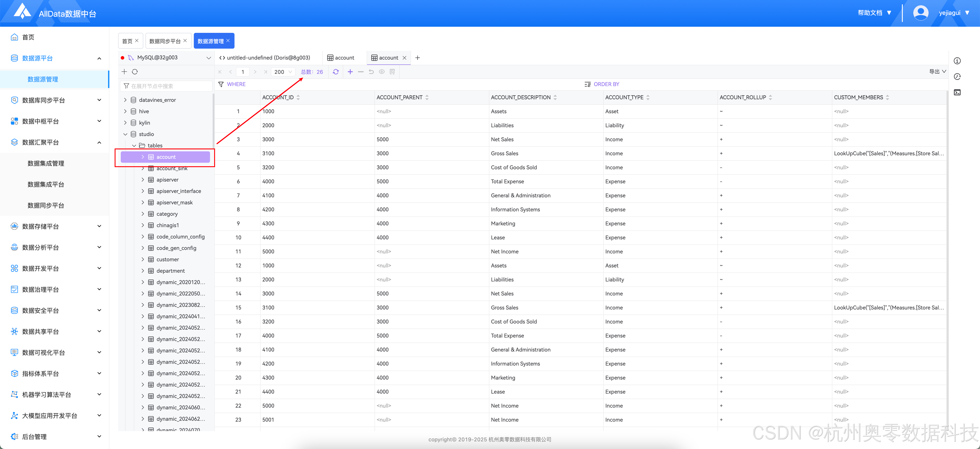Refresh the database tree list
This screenshot has height=449, width=980.
pyautogui.click(x=135, y=72)
